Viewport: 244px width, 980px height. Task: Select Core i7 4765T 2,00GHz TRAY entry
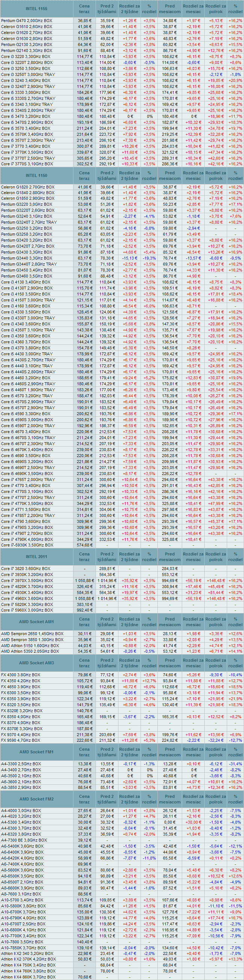28,480
